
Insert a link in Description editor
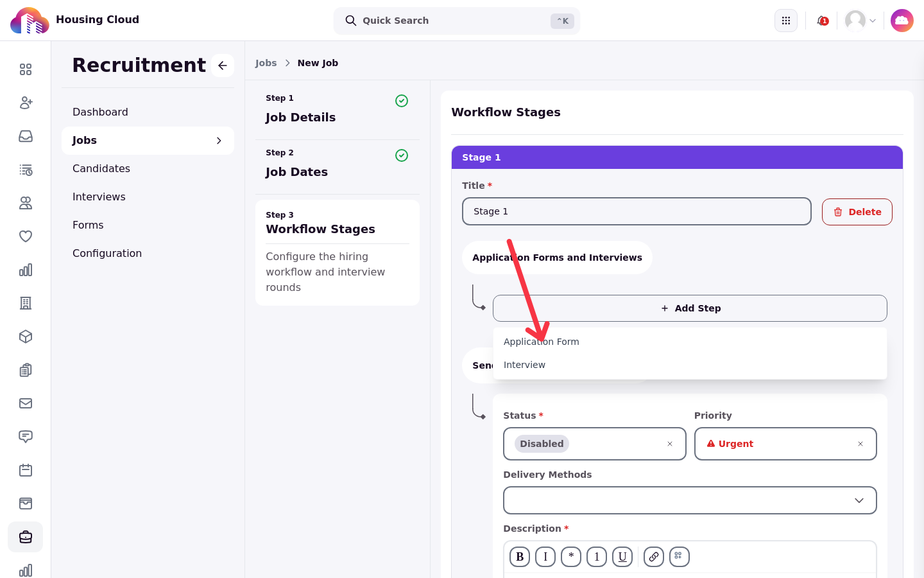[654, 557]
